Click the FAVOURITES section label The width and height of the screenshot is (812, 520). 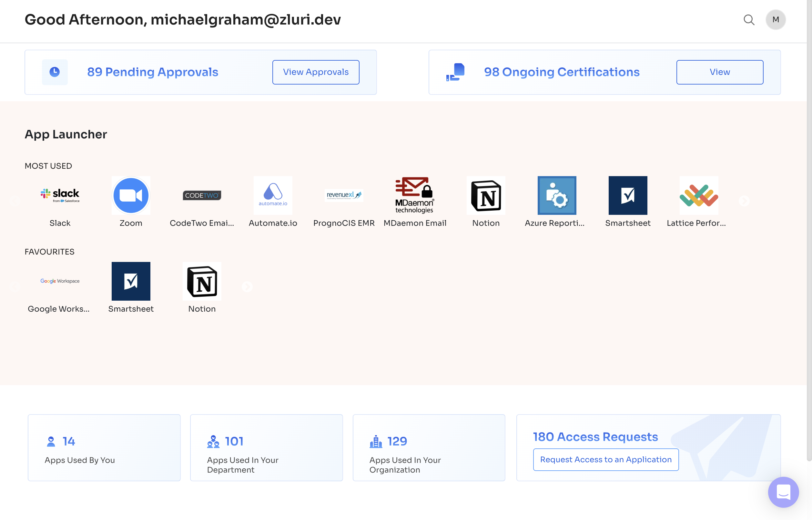coord(49,252)
